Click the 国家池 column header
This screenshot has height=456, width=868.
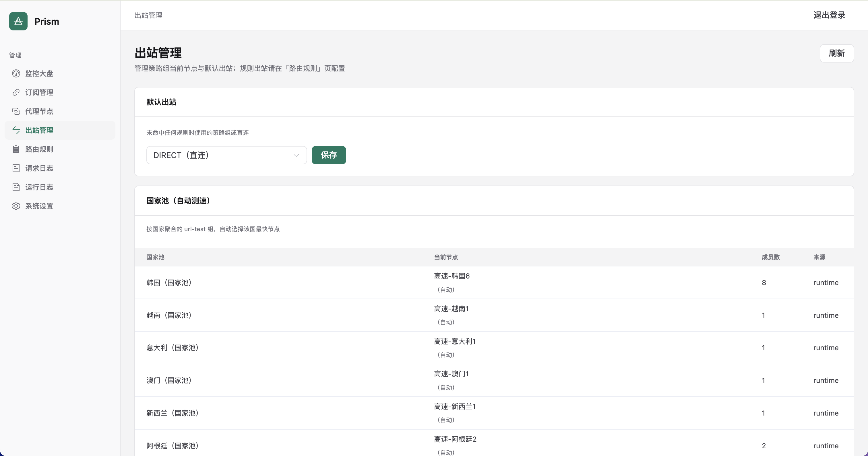pos(155,257)
